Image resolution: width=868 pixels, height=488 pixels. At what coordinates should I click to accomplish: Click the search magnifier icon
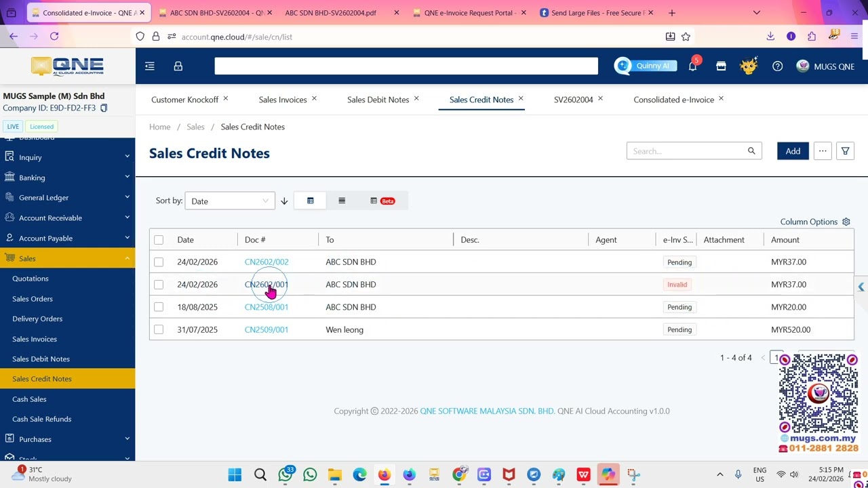pos(751,151)
